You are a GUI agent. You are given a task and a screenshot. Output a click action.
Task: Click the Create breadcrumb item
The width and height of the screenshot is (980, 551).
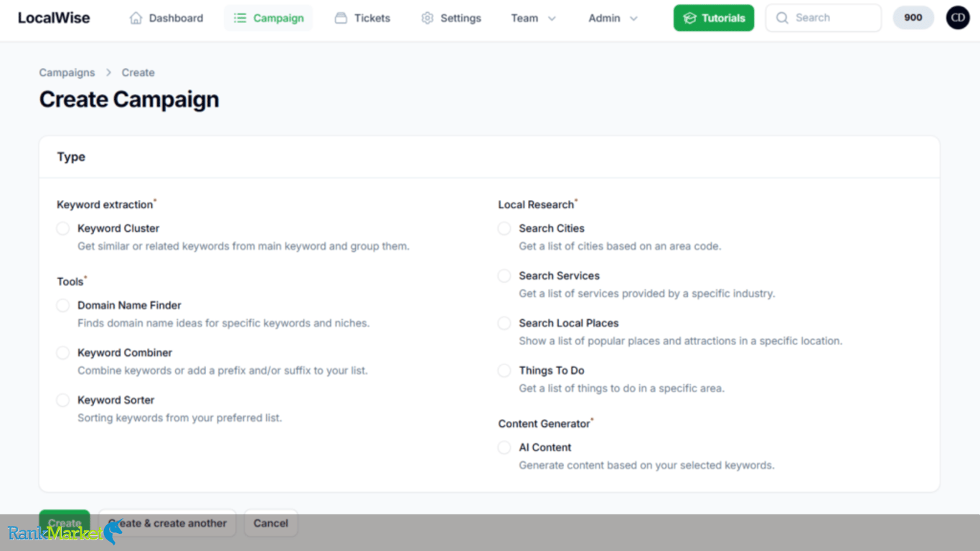[138, 72]
